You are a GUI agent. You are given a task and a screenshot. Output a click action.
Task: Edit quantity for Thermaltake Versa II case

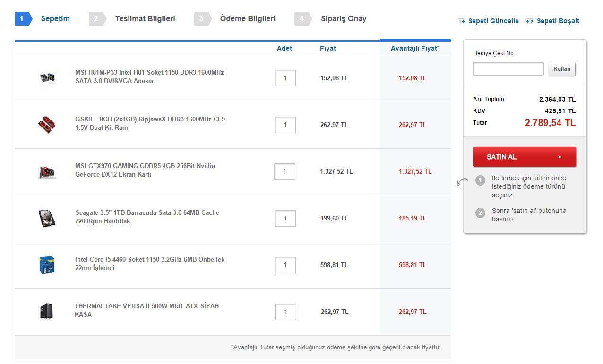pyautogui.click(x=285, y=312)
